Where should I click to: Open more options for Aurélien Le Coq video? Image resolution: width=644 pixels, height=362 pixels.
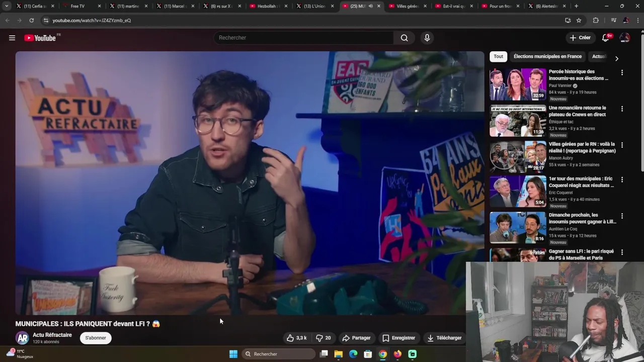click(x=622, y=216)
